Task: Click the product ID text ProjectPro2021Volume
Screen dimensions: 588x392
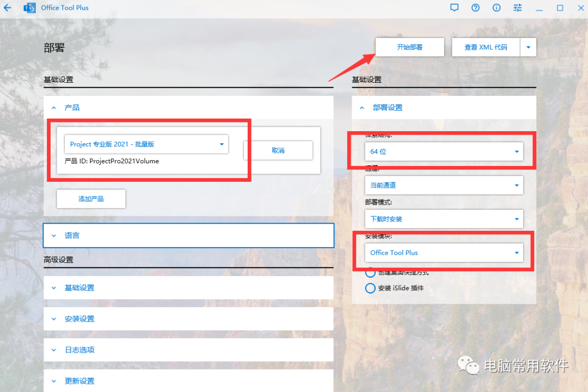Action: tap(124, 161)
